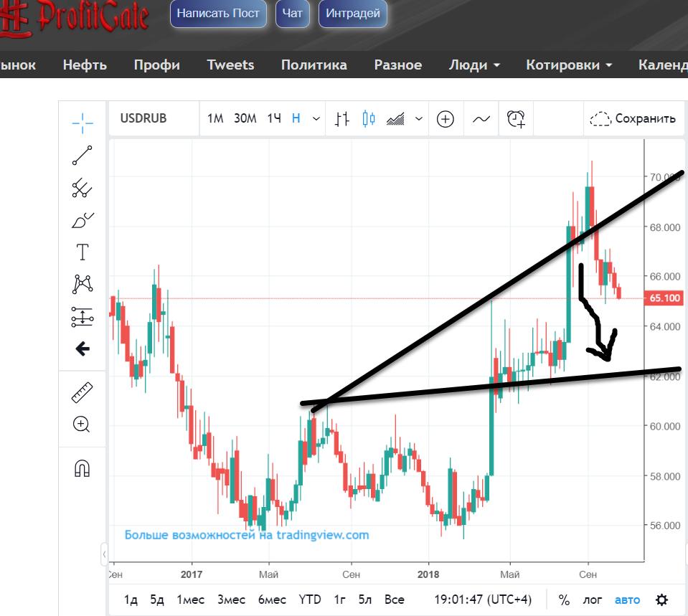Viewport: 688px width, 616px height.
Task: Open the Профи menu item
Action: 156,65
